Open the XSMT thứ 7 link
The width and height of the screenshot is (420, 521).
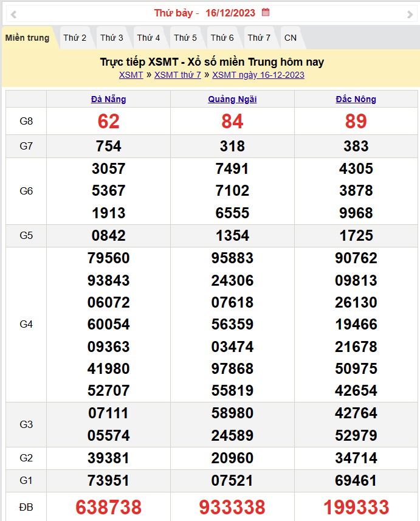click(x=177, y=75)
